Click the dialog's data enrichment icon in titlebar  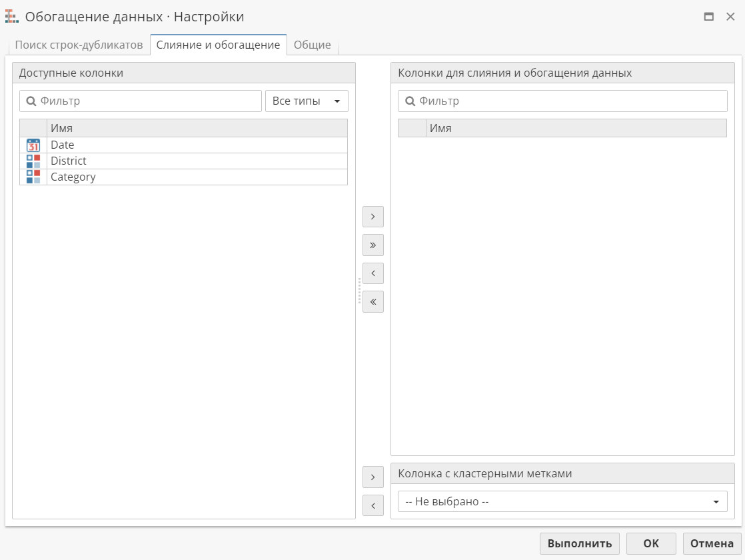coord(11,16)
